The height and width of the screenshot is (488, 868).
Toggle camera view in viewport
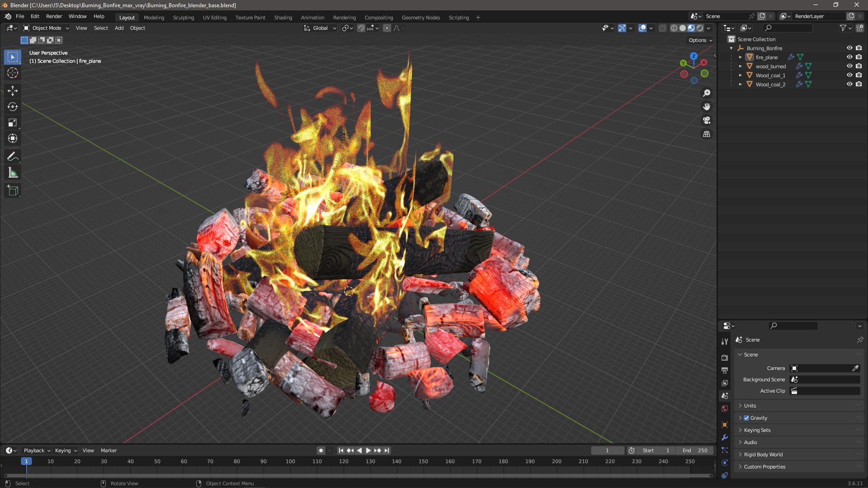point(707,121)
